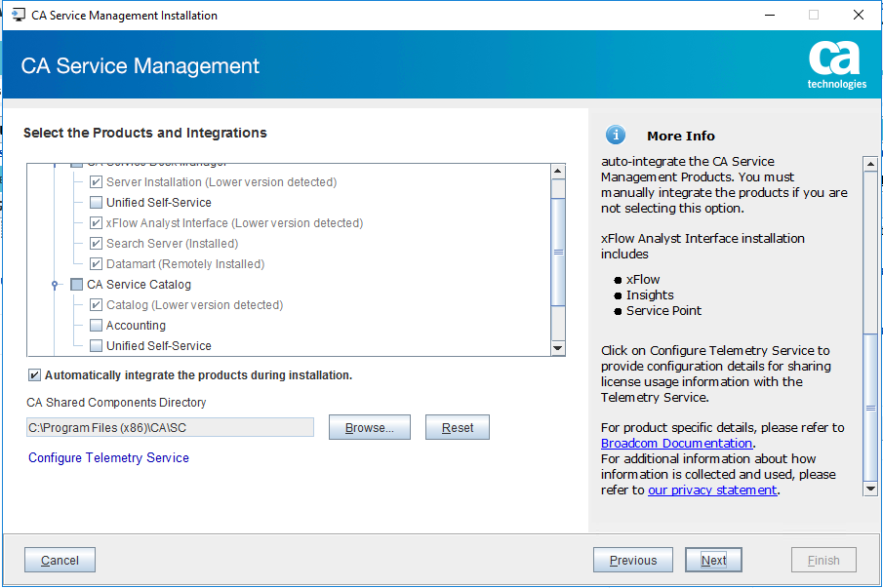The width and height of the screenshot is (883, 588).
Task: Reset the CA Shared Components Directory path
Action: [x=457, y=426]
